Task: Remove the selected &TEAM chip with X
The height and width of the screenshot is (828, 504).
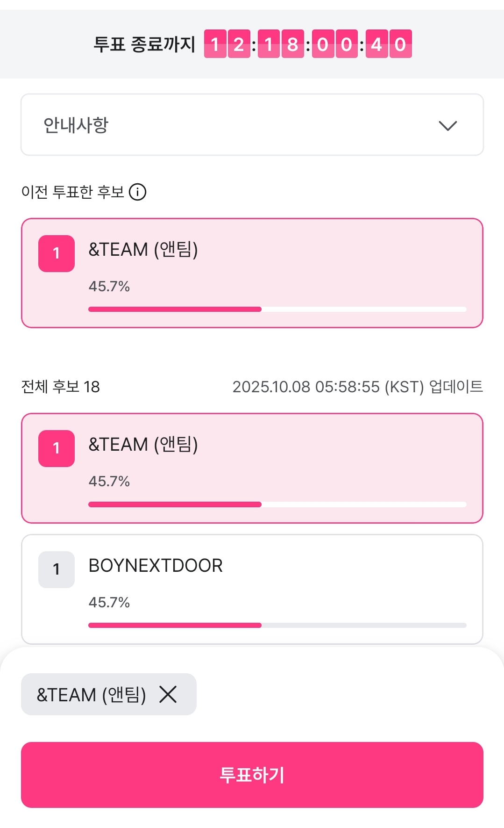Action: click(x=168, y=694)
